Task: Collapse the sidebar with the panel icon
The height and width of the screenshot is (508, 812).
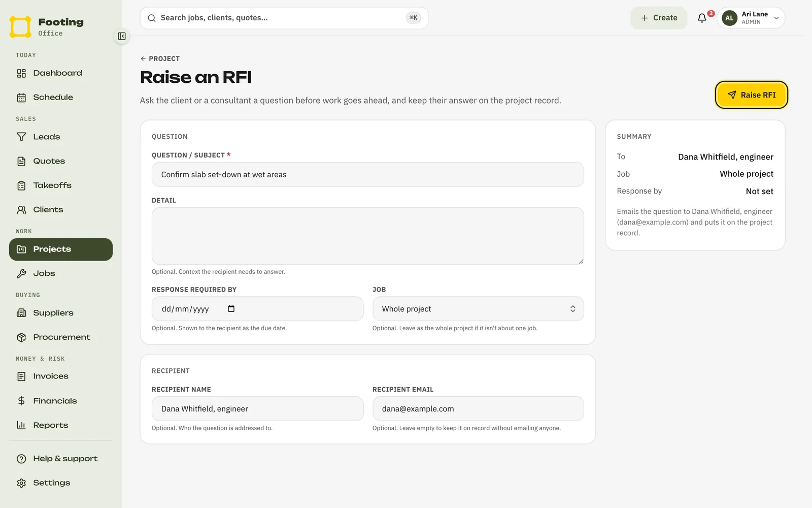Action: 122,36
